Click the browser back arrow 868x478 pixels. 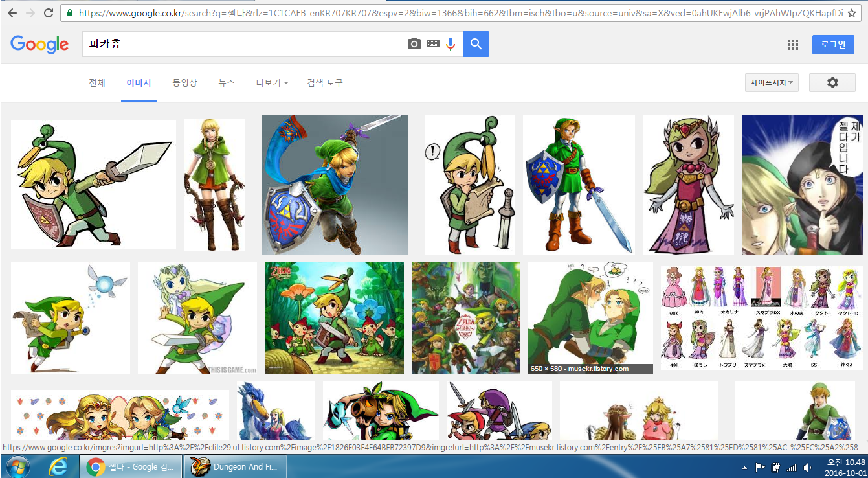click(12, 13)
